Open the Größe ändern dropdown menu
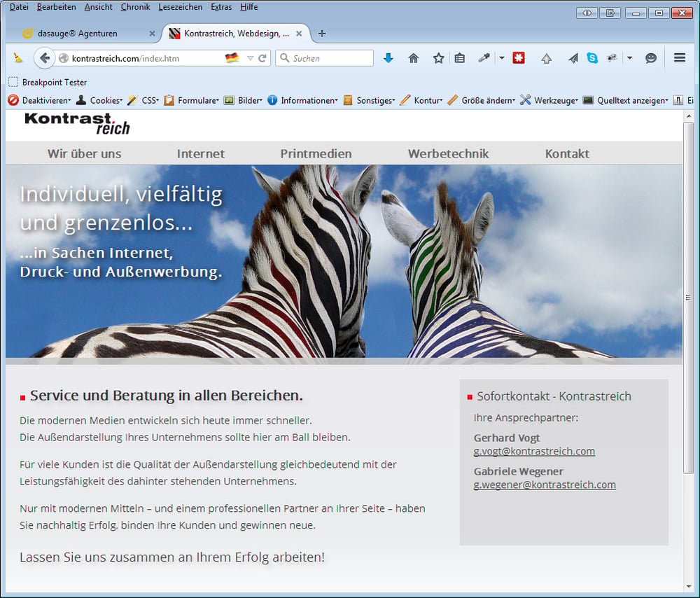 tap(482, 101)
